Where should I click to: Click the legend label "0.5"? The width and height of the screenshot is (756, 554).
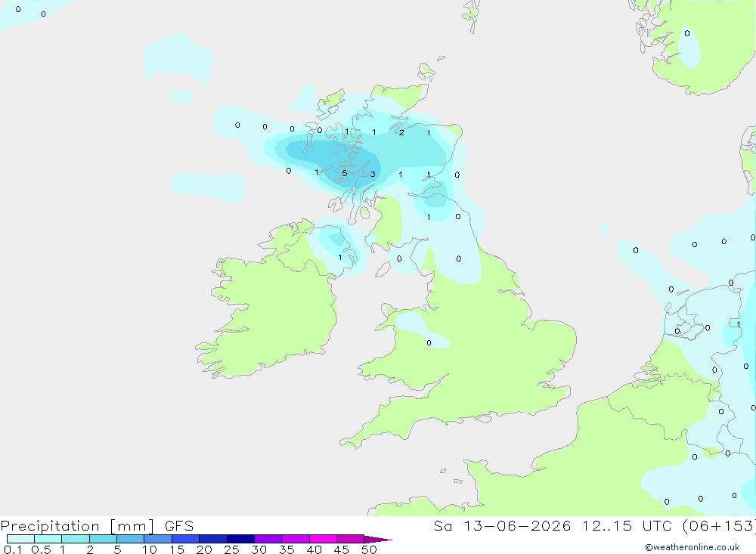tap(41, 549)
